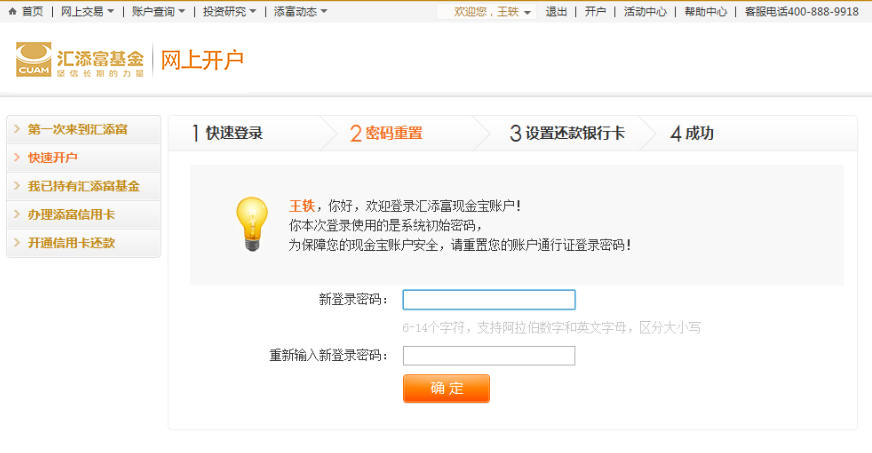Click the 重新输入新登录密码 field
The image size is (872, 453).
pos(489,356)
